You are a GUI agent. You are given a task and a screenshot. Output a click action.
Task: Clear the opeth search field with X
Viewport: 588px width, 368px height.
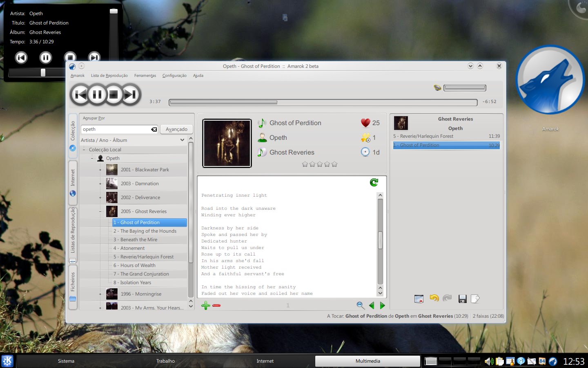154,129
